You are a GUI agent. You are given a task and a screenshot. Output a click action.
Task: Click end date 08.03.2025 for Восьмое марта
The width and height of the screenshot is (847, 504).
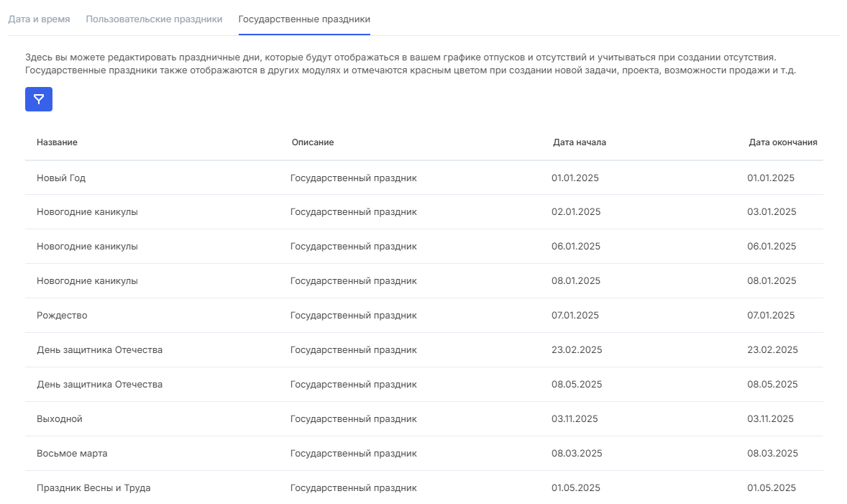click(772, 453)
